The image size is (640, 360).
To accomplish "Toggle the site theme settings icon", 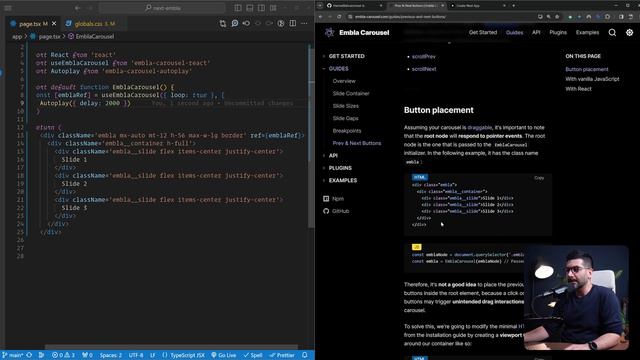I will click(x=629, y=33).
